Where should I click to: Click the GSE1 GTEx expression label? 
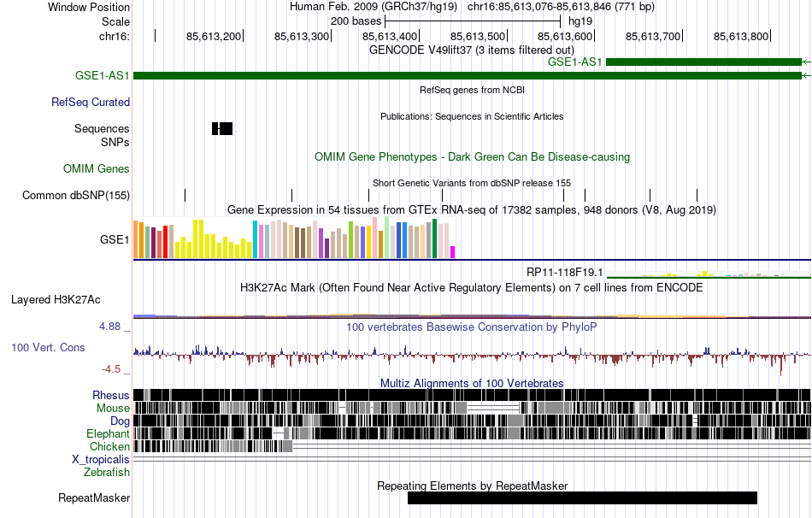115,239
